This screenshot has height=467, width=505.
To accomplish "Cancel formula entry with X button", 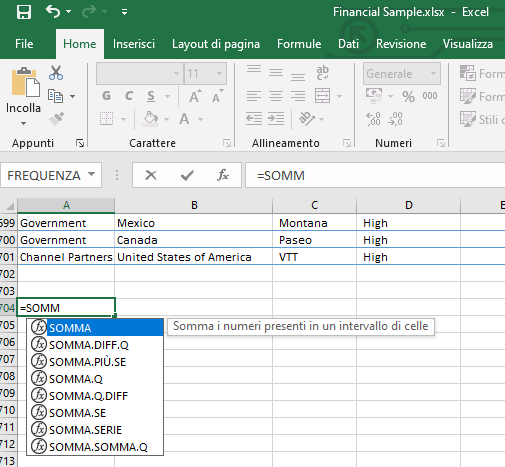I will tap(151, 175).
